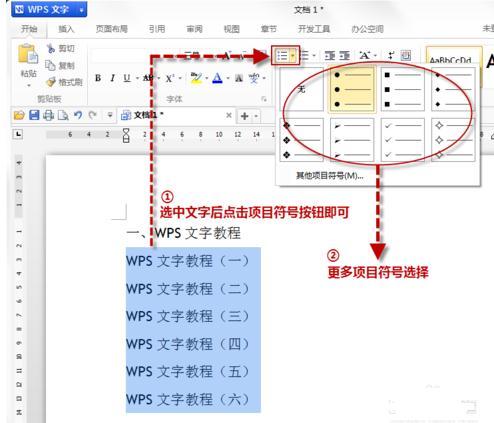Click the phonetic guide 变 icon
This screenshot has height=423, width=494.
point(254,78)
